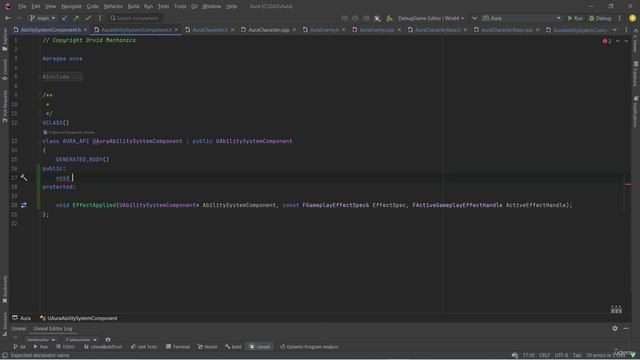The image size is (640, 360).
Task: Click the commit checkmark icon
Action: [88, 18]
